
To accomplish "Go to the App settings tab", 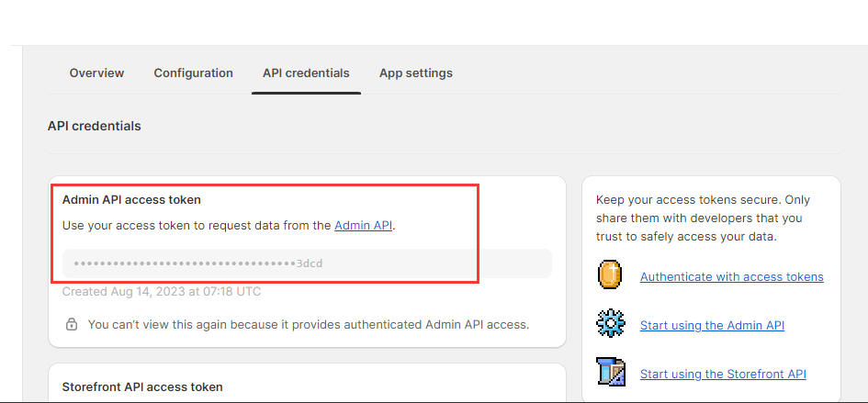I will (415, 73).
